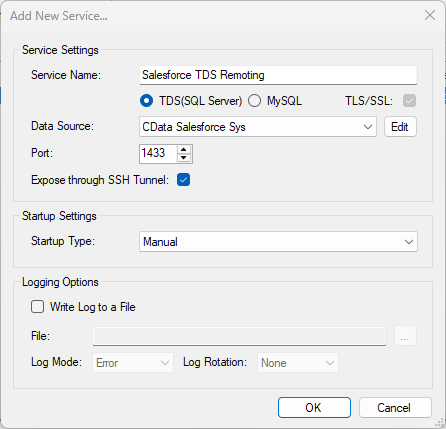Decrease the Port value with the down arrow
This screenshot has width=446, height=429.
184,158
